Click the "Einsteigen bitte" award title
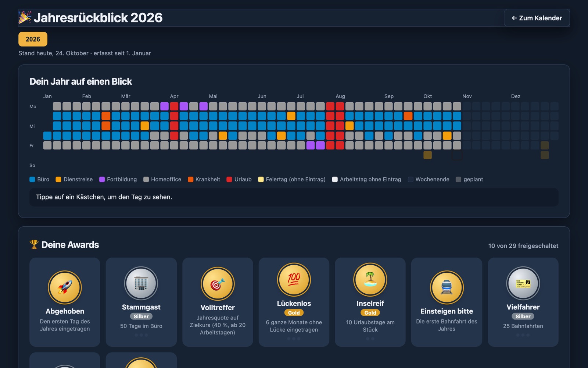The height and width of the screenshot is (368, 588). point(447,311)
